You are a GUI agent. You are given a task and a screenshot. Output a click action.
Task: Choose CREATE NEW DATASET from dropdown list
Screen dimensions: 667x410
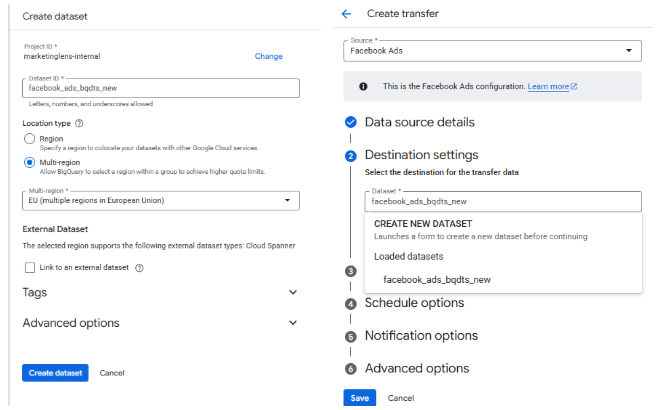click(423, 223)
